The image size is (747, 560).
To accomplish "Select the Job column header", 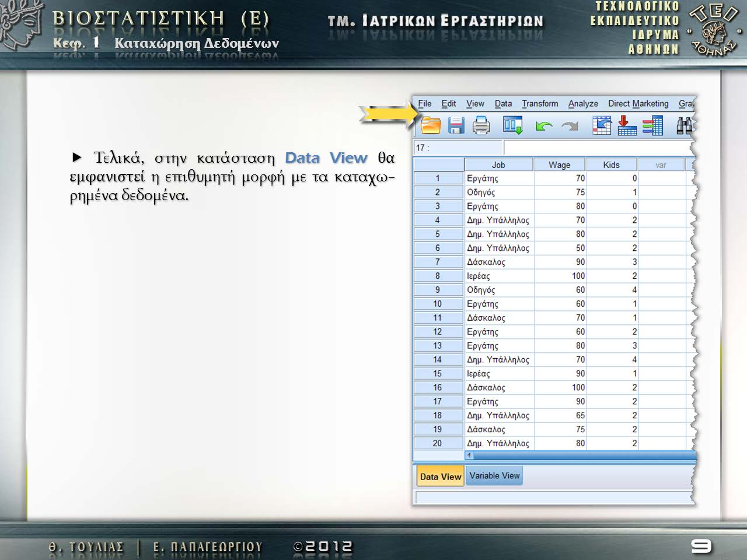I will (498, 165).
